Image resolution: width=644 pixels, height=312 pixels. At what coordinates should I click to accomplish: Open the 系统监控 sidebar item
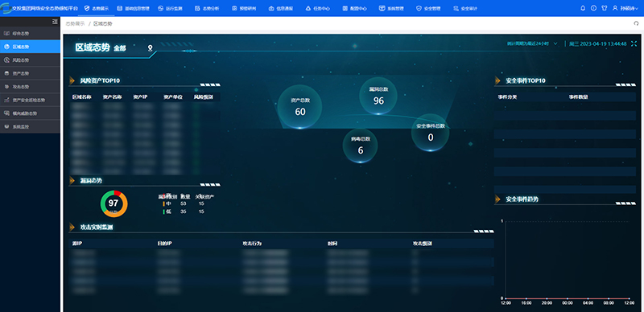(30, 127)
